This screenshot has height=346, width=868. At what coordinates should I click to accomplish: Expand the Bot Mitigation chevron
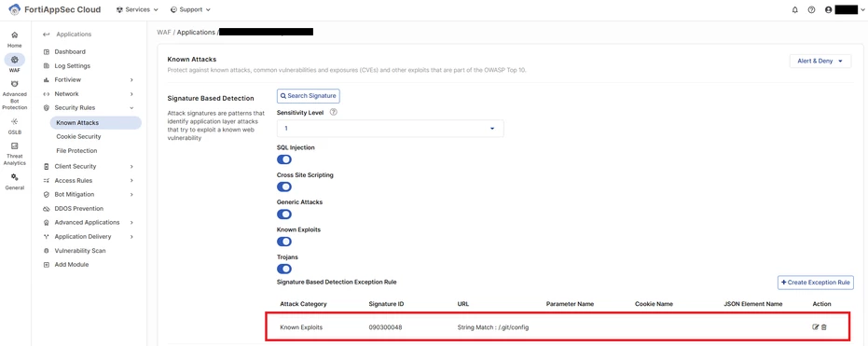131,194
